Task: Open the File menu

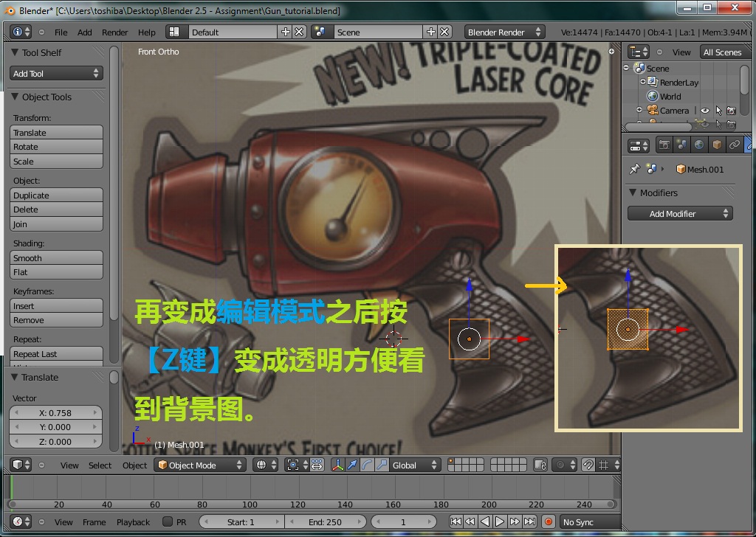Action: pos(61,32)
